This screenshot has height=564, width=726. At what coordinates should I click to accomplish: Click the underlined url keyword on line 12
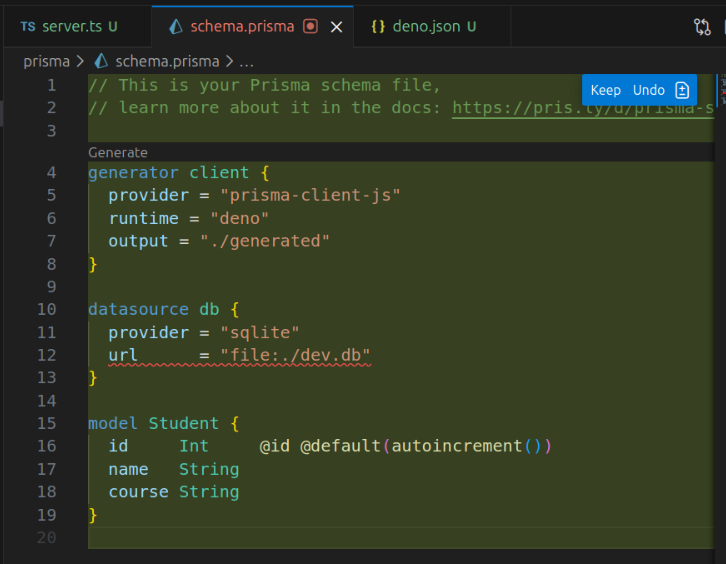click(123, 355)
